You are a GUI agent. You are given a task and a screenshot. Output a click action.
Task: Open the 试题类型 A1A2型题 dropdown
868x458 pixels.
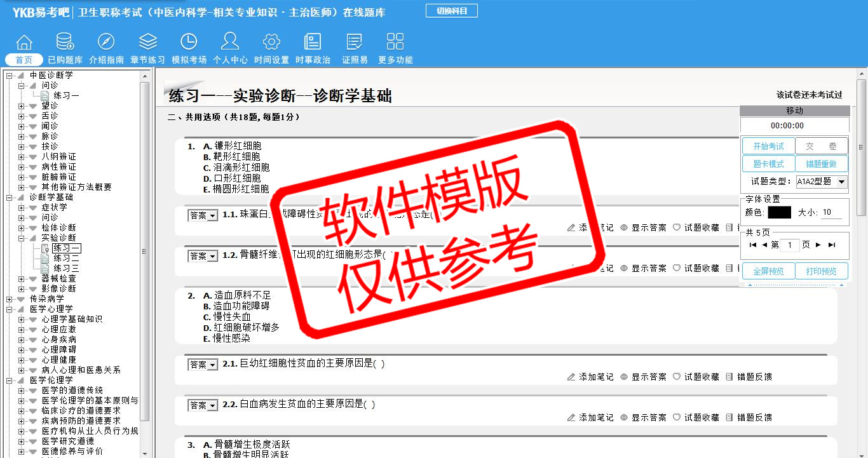(x=822, y=182)
